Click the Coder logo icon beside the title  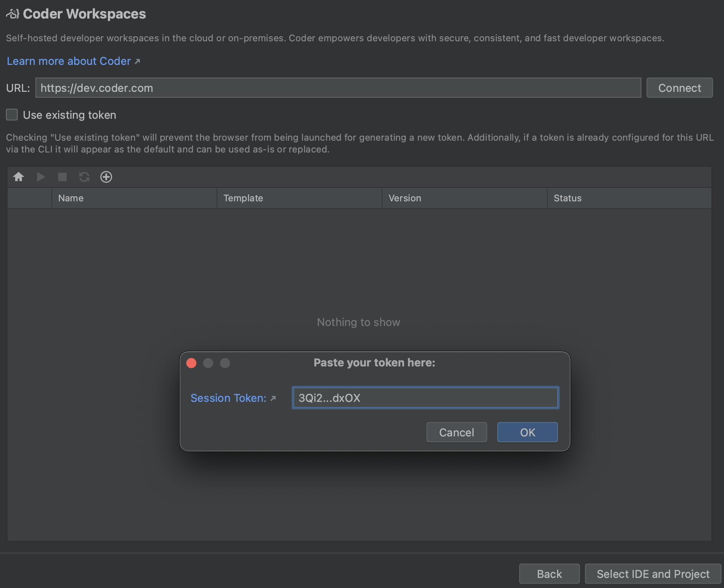(x=13, y=14)
